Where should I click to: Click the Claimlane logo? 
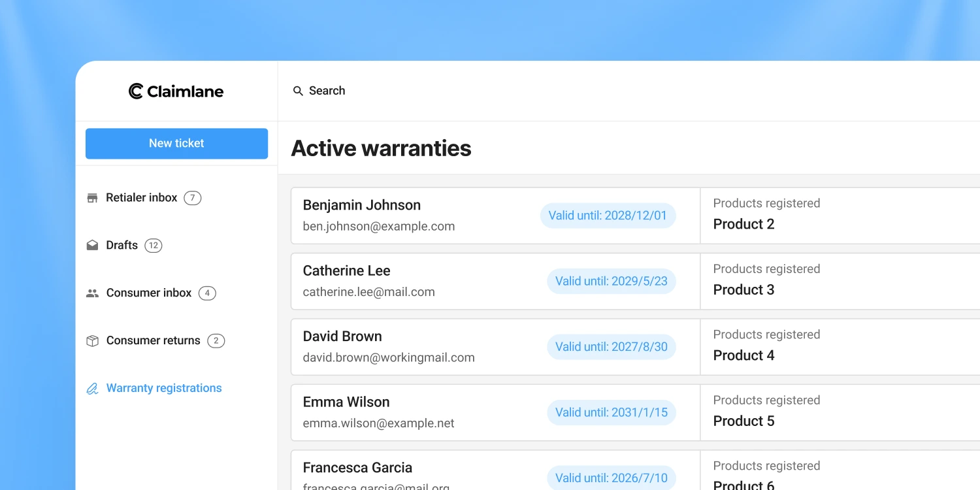click(175, 91)
